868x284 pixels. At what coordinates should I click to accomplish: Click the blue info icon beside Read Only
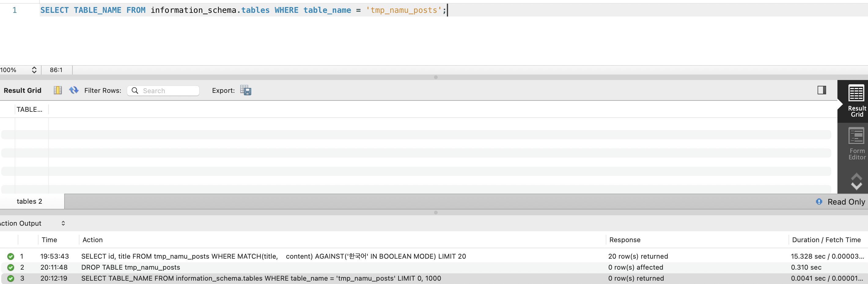click(819, 202)
